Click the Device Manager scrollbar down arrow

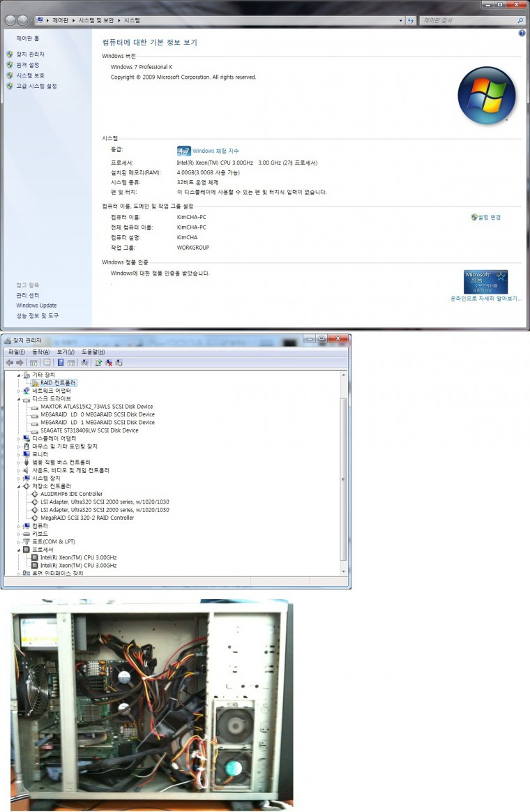pyautogui.click(x=343, y=571)
